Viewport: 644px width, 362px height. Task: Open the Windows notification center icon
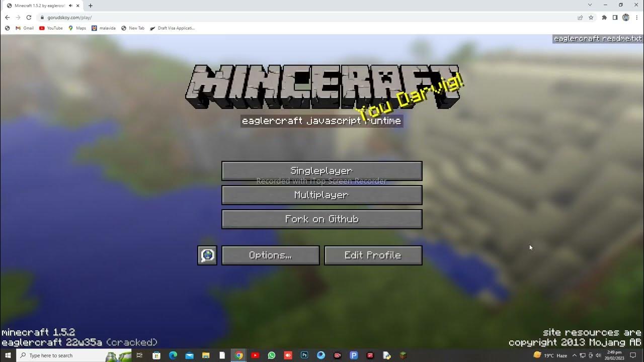click(633, 355)
